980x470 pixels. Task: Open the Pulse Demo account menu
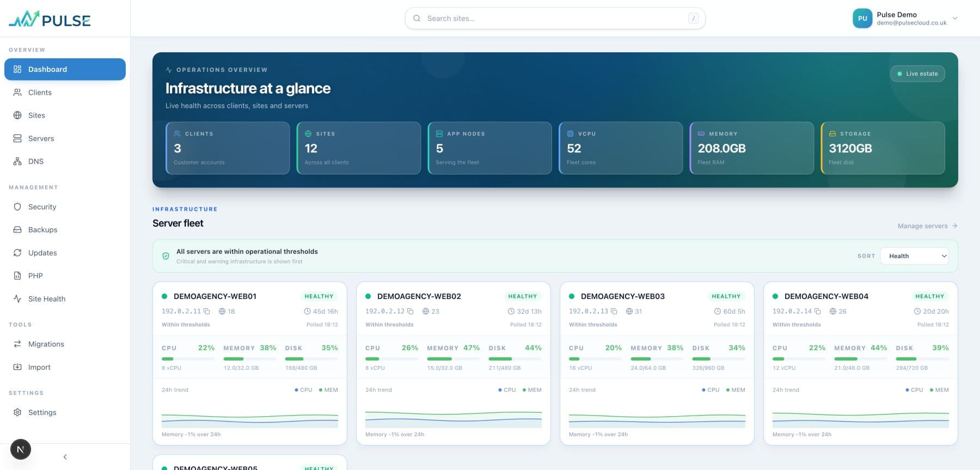pos(905,19)
